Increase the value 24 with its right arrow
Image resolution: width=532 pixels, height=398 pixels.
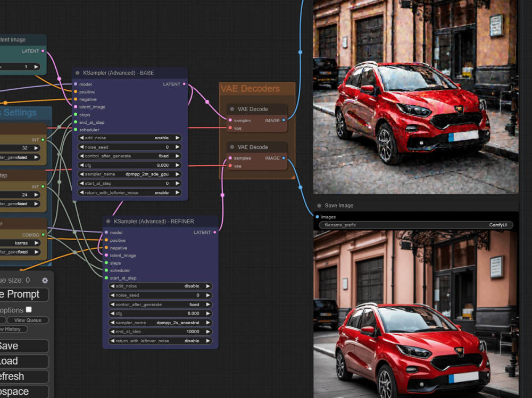coord(36,194)
